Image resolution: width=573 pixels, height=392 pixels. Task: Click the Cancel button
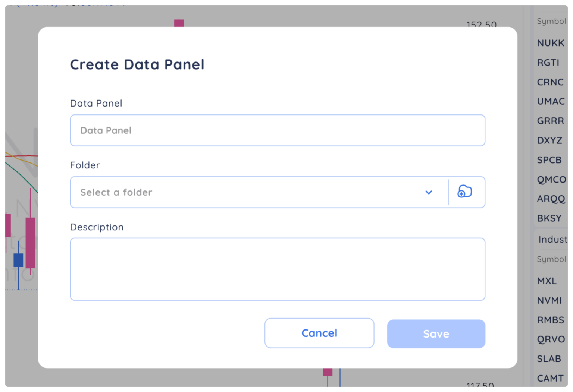click(x=319, y=333)
